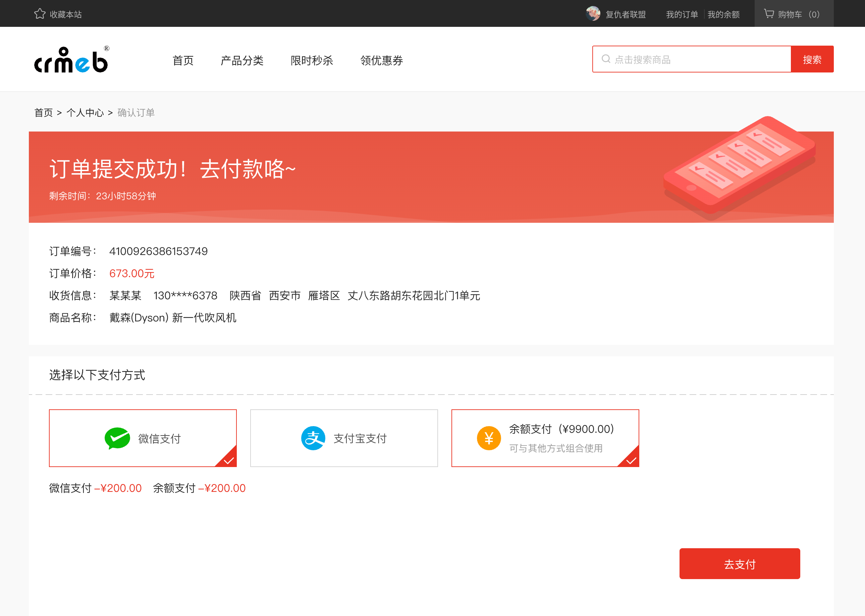The image size is (865, 616).
Task: Go to 个人中心 in the breadcrumb
Action: 85,113
